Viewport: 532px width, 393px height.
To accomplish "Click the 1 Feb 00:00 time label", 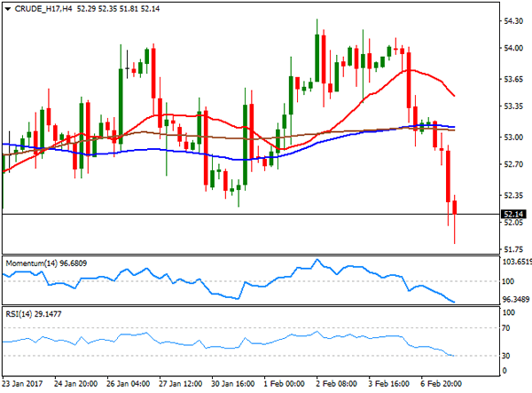I will [284, 384].
